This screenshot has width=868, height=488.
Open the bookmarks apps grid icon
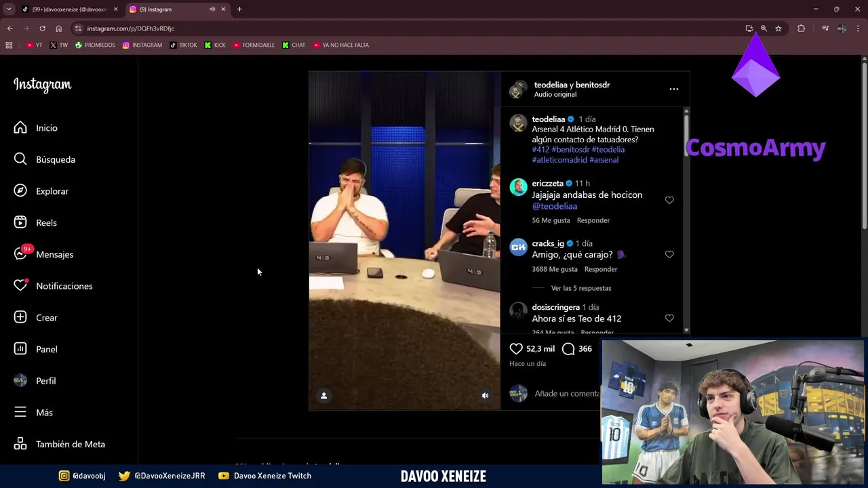tap(9, 45)
